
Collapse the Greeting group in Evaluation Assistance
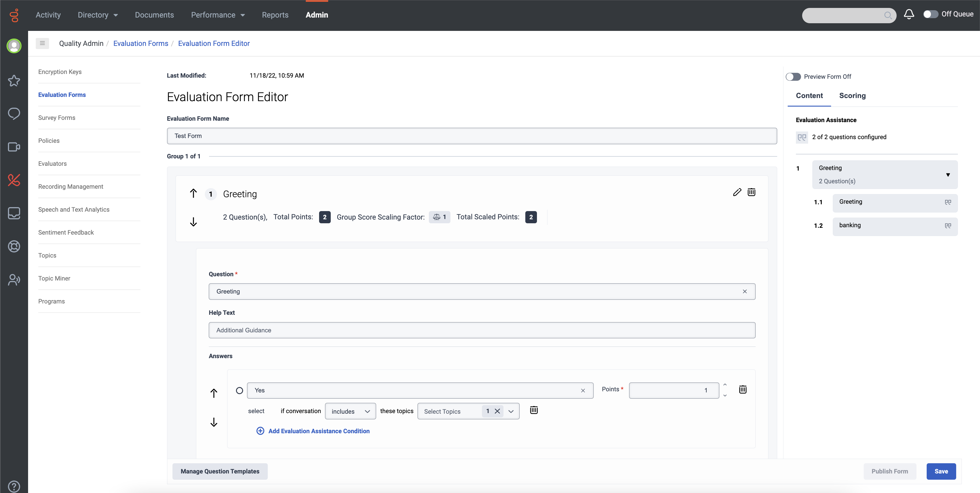948,175
